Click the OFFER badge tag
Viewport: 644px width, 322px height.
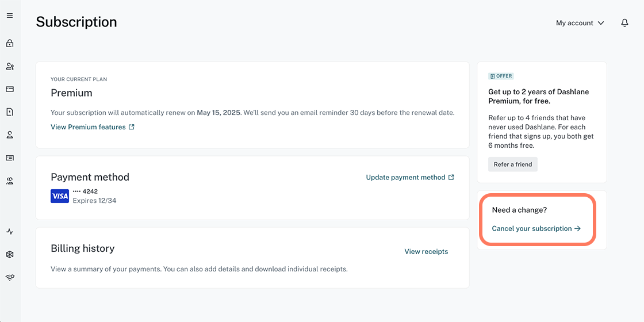[x=501, y=76]
